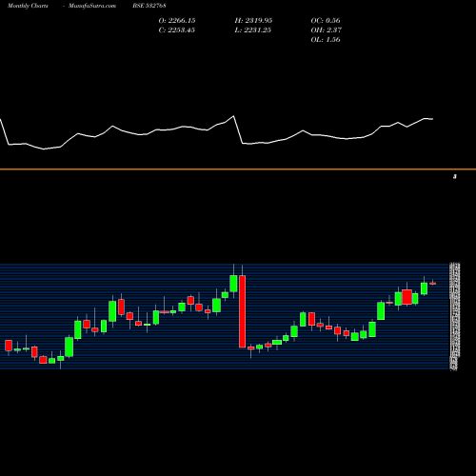Click the 'OC: 0.56' value

point(326,20)
